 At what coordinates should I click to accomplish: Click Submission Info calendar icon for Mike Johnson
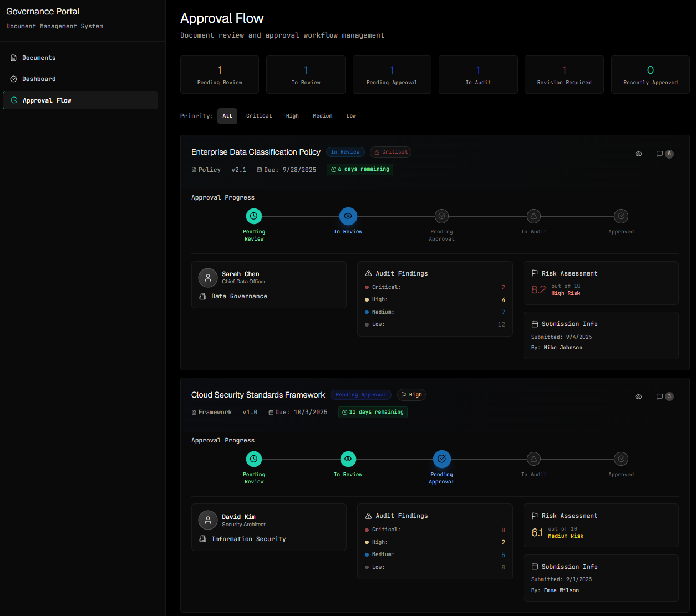tap(535, 324)
